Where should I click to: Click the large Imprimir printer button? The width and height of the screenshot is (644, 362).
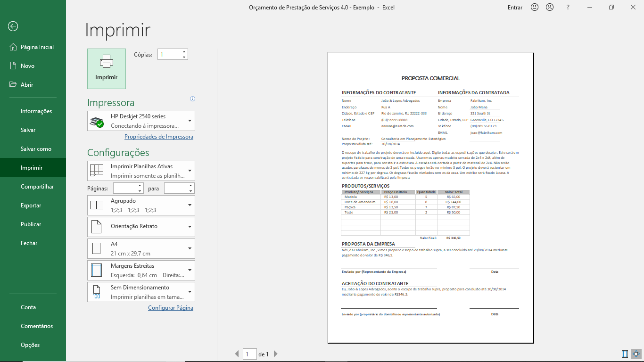[107, 69]
